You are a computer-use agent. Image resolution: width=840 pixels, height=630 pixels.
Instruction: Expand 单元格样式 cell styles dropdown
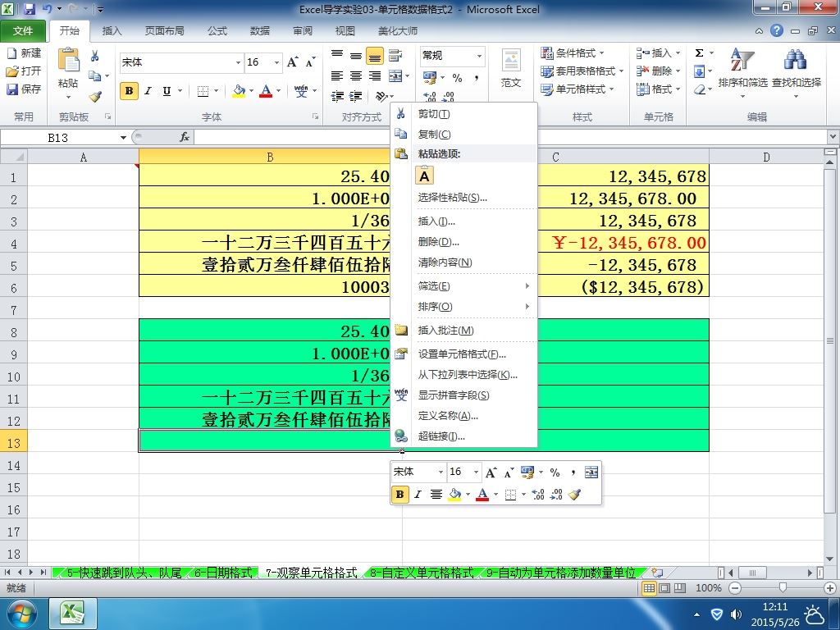tap(611, 89)
